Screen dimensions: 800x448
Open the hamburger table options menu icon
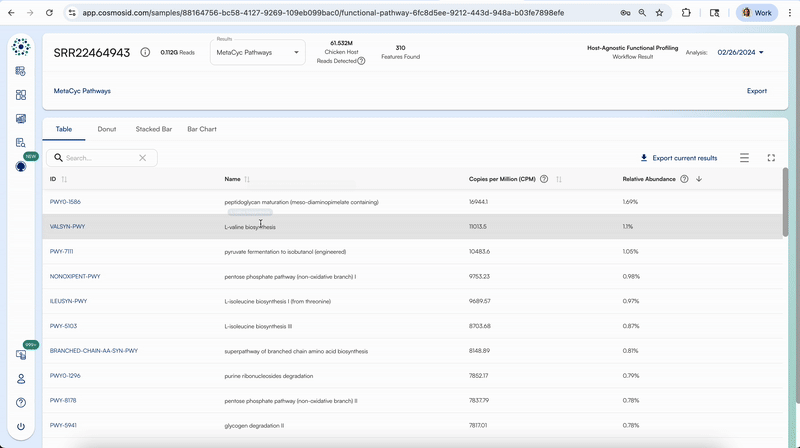click(x=744, y=158)
